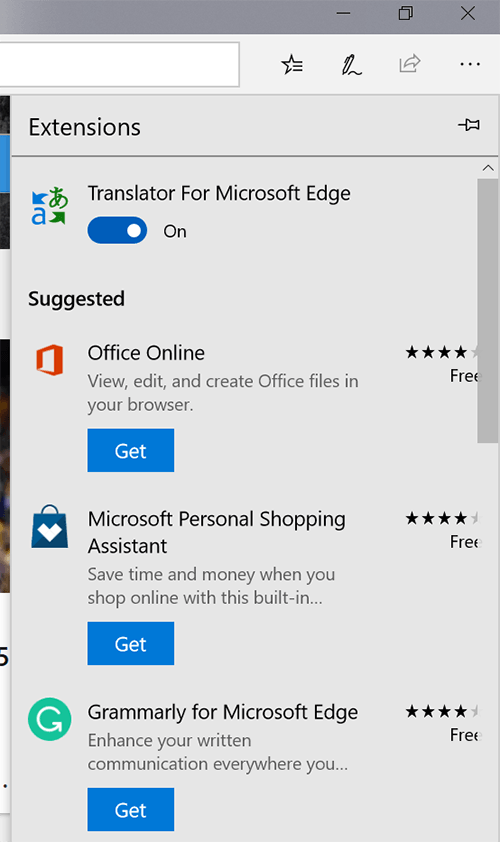Click the Suggested section heading
Screen dimensions: 500x842
click(76, 299)
